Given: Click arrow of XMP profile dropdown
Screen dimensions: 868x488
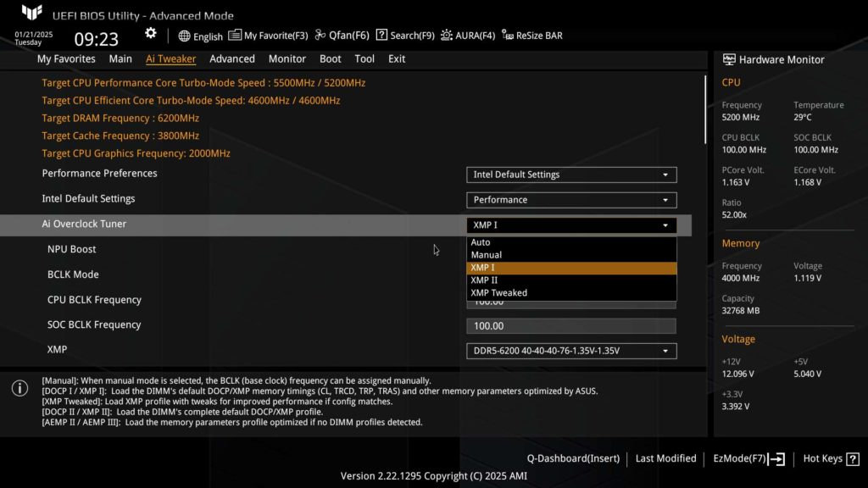Looking at the screenshot, I should click(x=665, y=351).
